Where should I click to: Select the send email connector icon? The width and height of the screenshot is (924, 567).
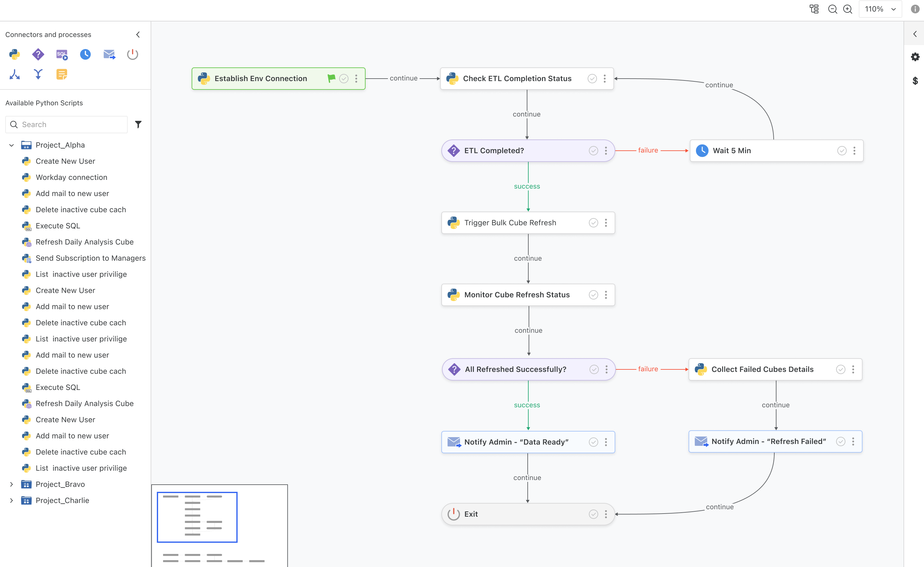(x=109, y=55)
